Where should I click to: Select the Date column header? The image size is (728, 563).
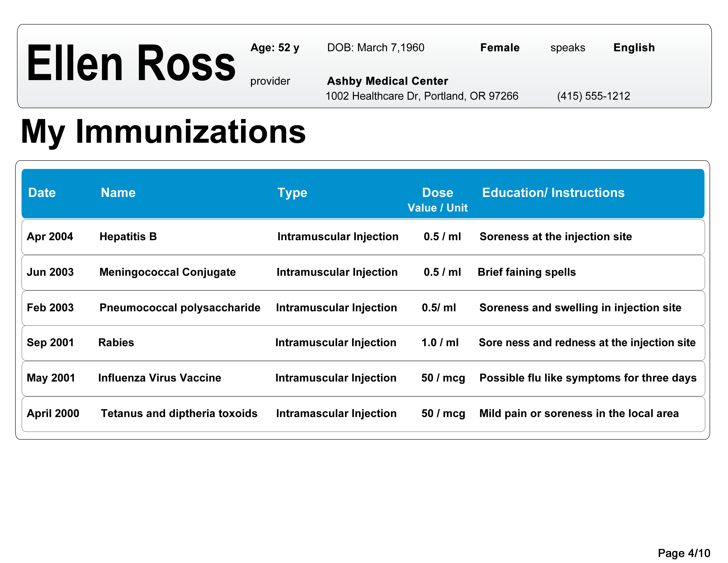pos(42,193)
